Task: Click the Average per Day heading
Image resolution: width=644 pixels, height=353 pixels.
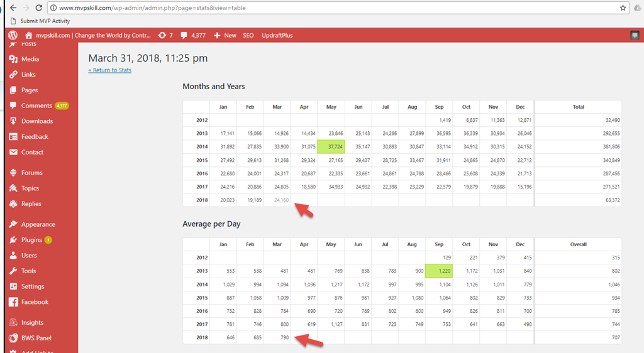Action: point(211,224)
